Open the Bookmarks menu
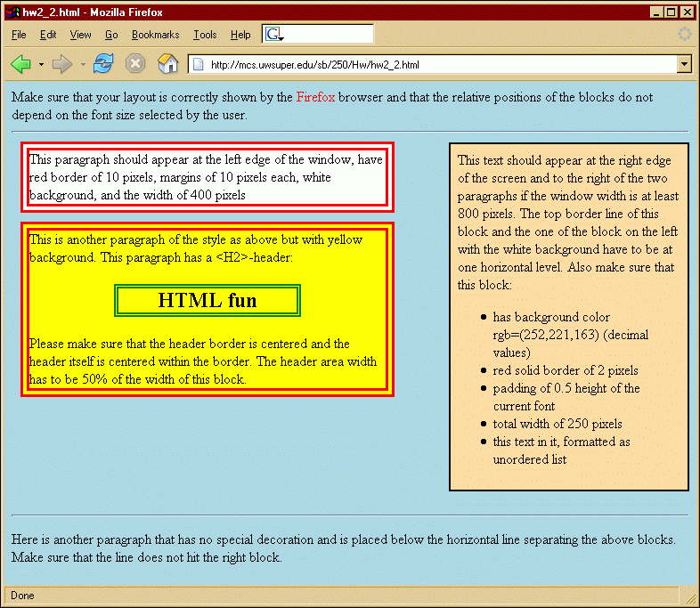700x608 pixels. tap(155, 35)
